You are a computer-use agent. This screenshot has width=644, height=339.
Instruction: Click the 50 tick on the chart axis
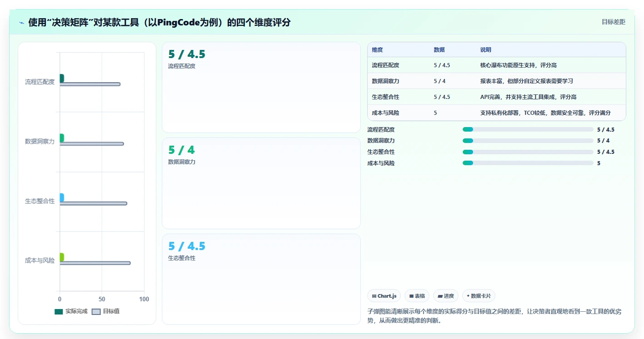[102, 300]
